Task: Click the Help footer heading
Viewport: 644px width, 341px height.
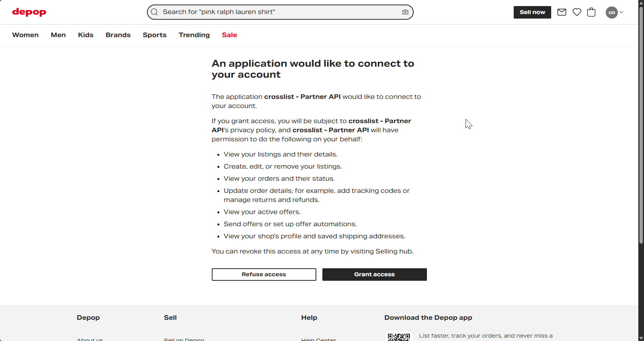Action: pos(309,318)
